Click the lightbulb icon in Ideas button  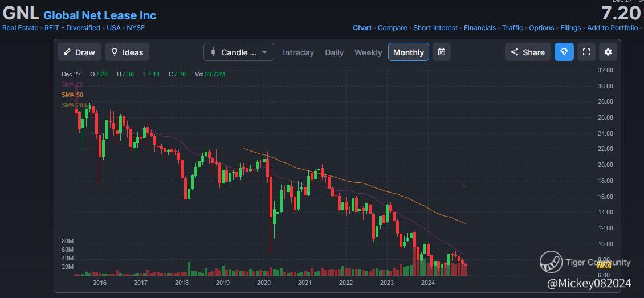pos(115,52)
